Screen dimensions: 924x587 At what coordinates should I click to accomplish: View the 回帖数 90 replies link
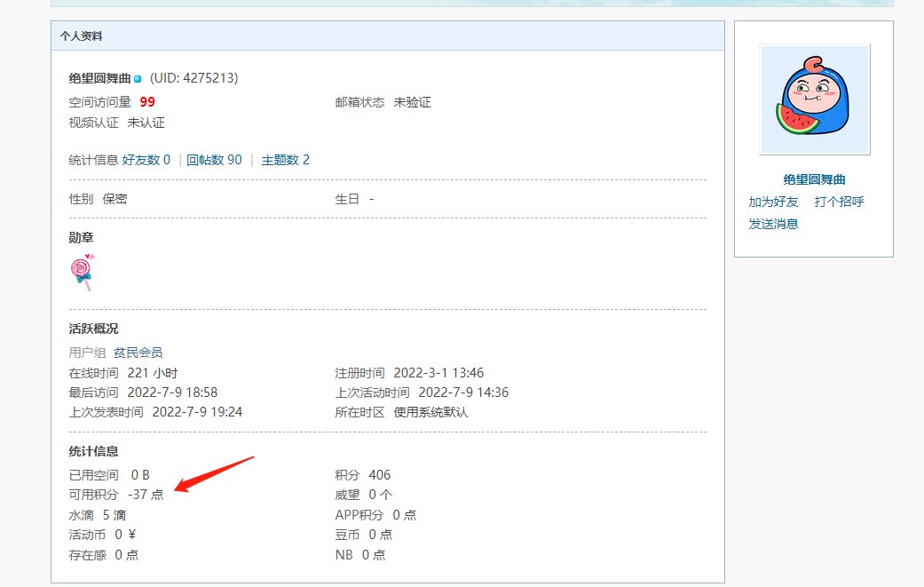pos(214,160)
